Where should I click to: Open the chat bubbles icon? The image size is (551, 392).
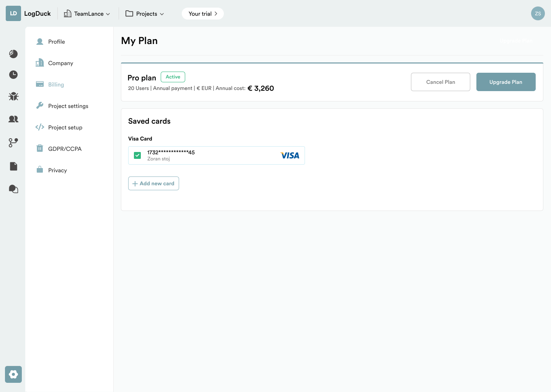[13, 189]
